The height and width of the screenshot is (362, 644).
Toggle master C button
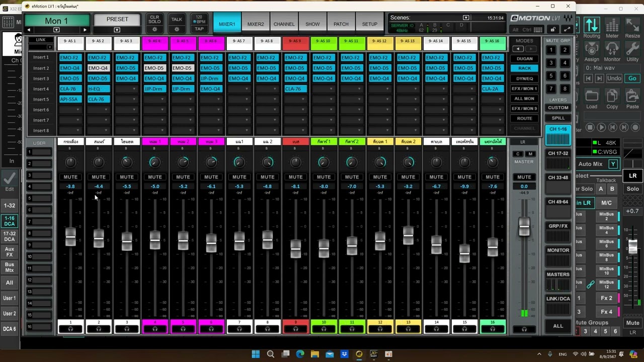pos(518,154)
